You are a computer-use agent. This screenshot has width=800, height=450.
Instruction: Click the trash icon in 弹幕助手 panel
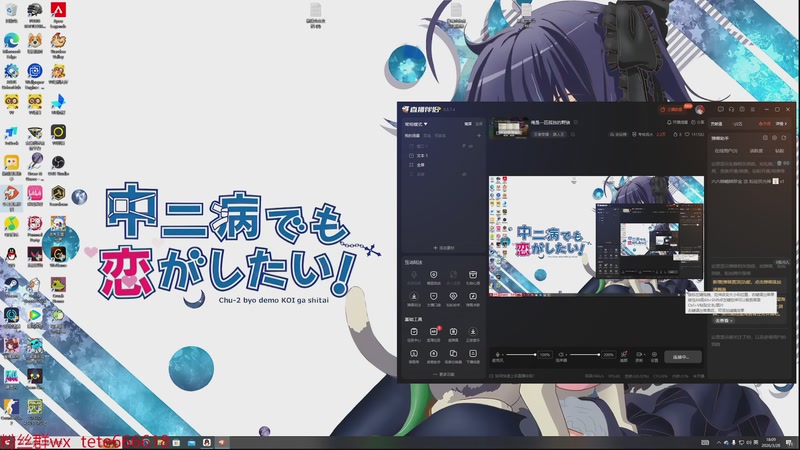tap(779, 163)
